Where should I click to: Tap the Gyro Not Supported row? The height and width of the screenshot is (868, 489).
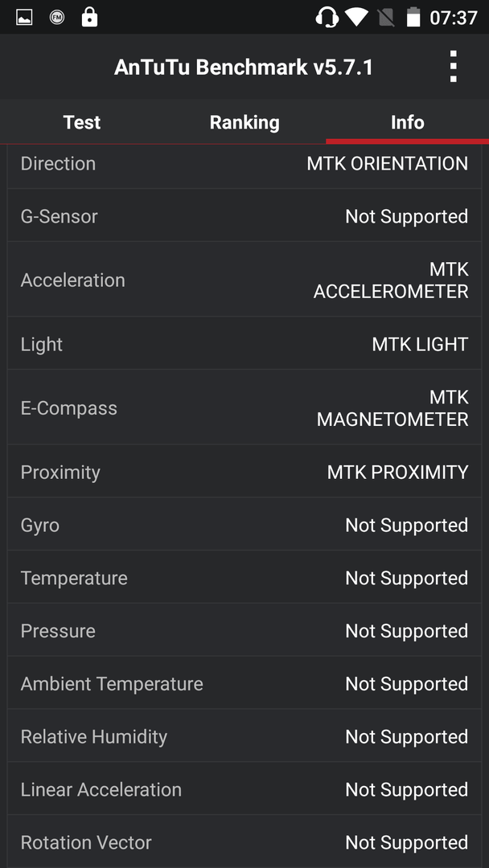[244, 524]
